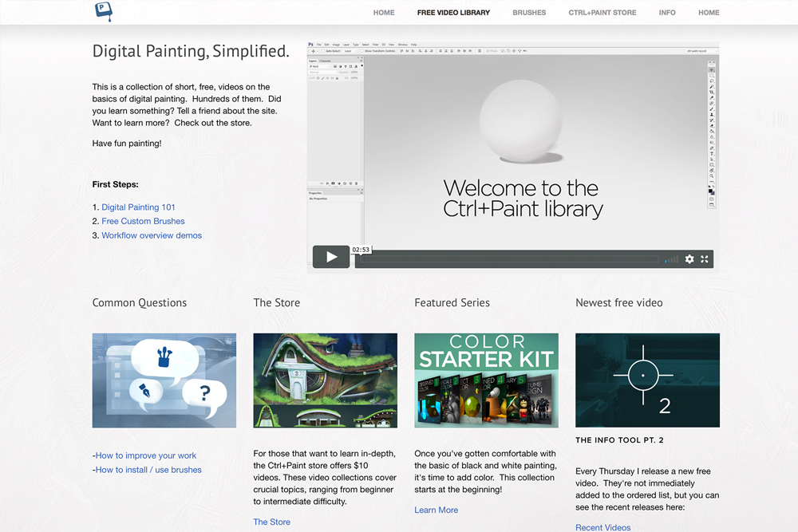Open the INFO nav item
This screenshot has height=532, width=798.
pyautogui.click(x=667, y=13)
